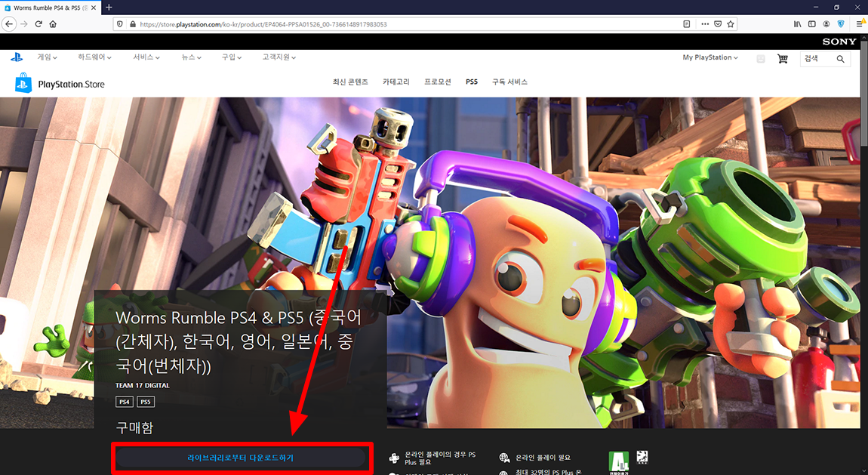
Task: Save page to Pocket icon
Action: (x=718, y=24)
